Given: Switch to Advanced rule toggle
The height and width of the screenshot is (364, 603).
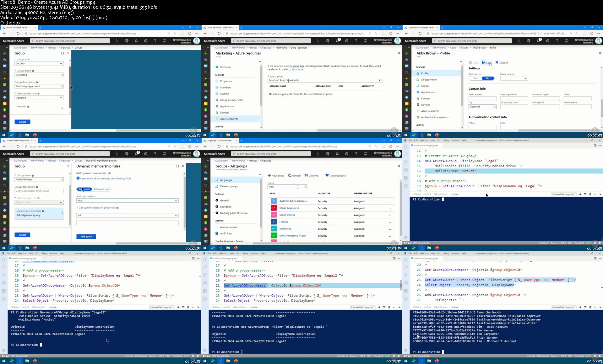Looking at the screenshot, I should point(101,189).
